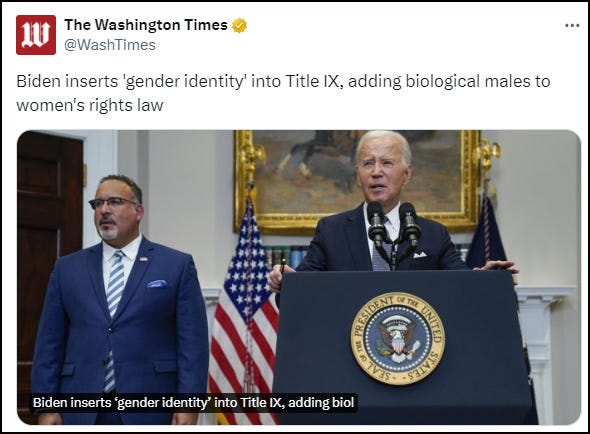Image resolution: width=590 pixels, height=434 pixels.
Task: Click the gold verified badge
Action: (239, 25)
